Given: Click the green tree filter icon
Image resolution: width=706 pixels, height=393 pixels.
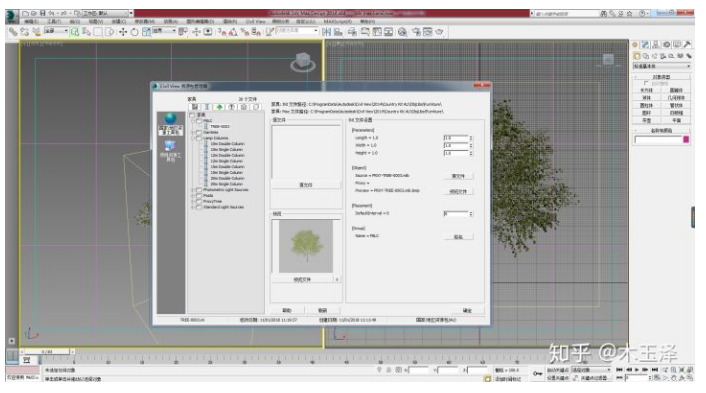Looking at the screenshot, I should click(219, 107).
